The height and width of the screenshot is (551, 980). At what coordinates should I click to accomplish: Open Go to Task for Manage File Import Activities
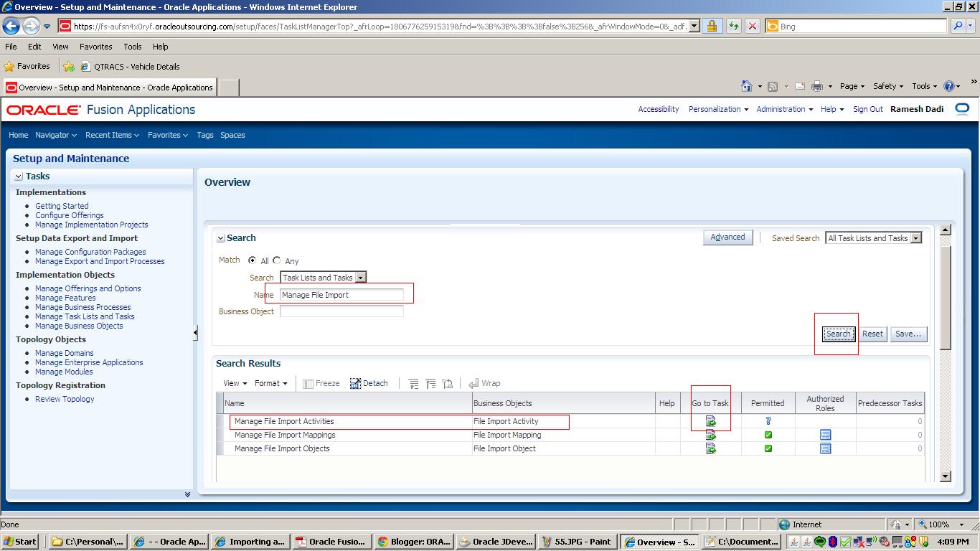[710, 421]
